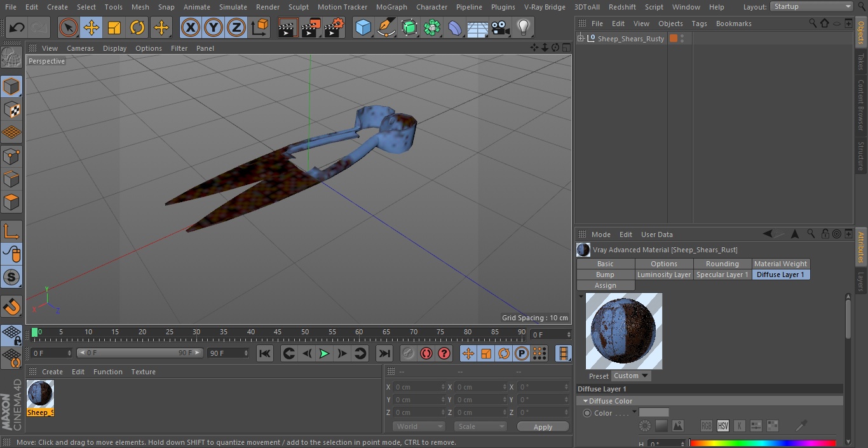
Task: Add a light object
Action: click(x=523, y=28)
